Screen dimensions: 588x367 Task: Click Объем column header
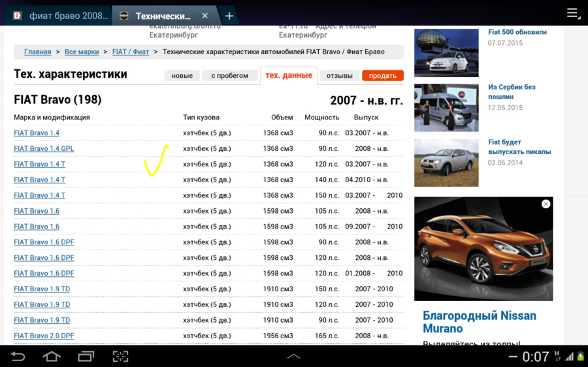282,118
